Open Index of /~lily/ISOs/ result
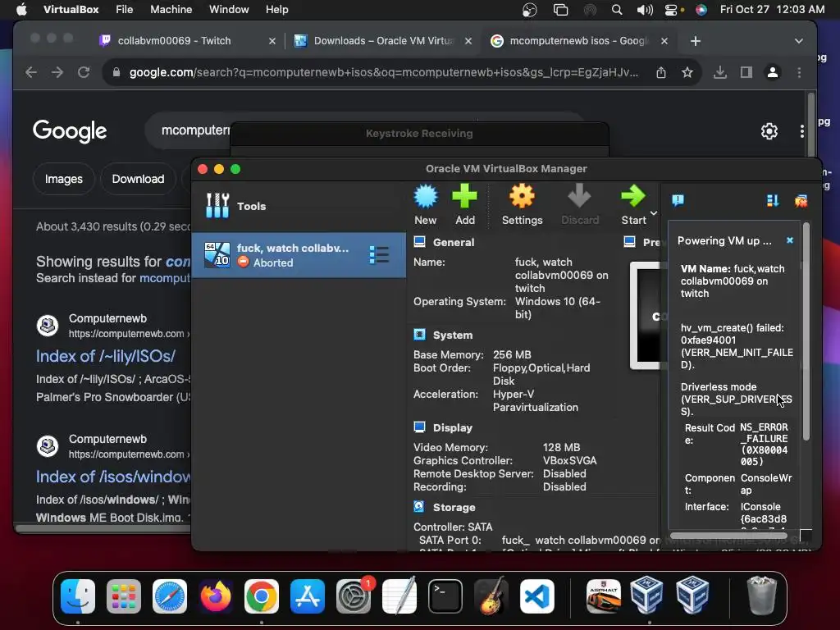Viewport: 840px width, 630px height. tap(106, 356)
